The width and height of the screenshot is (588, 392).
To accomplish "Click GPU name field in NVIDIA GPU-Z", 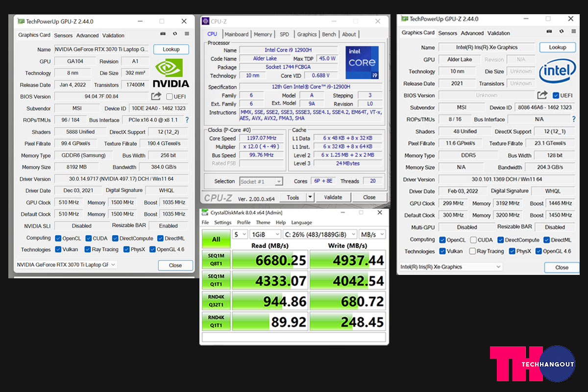I will [x=101, y=49].
